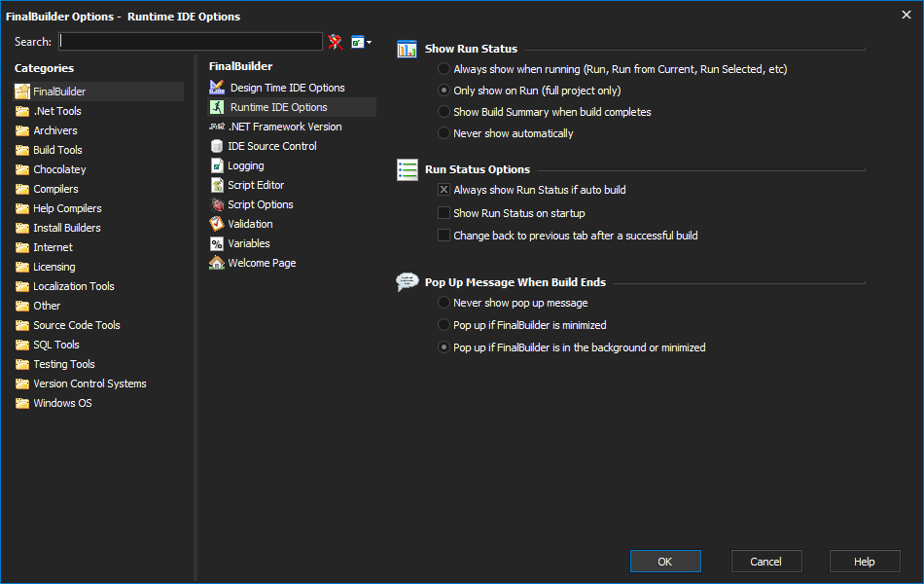Click the Script Editor icon

click(217, 185)
